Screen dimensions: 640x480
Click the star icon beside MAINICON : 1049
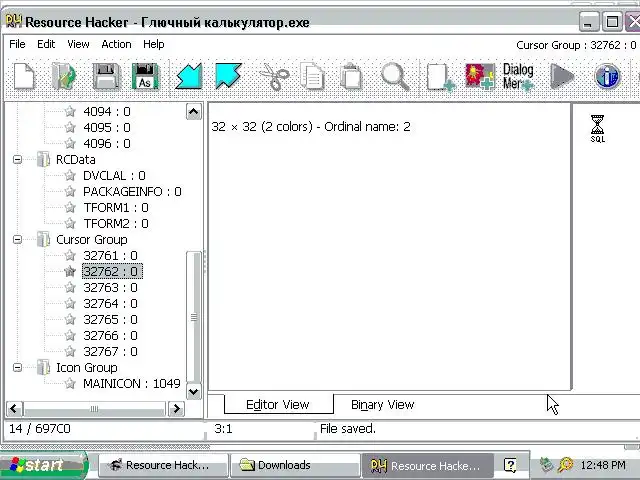(70, 383)
